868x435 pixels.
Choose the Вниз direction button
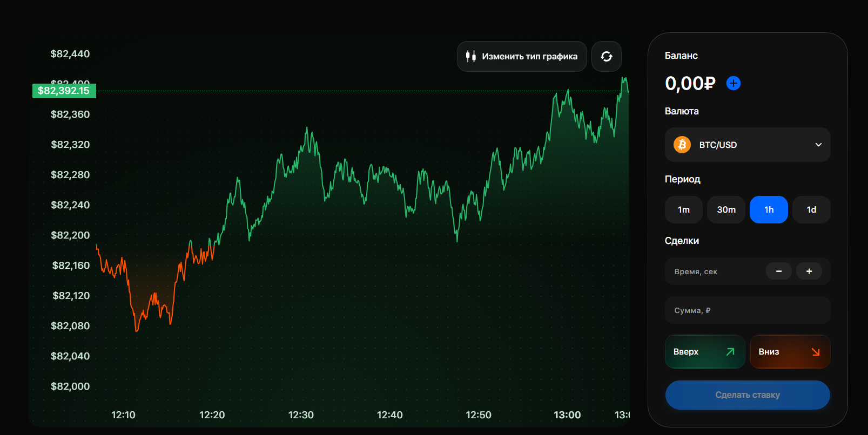pos(790,352)
